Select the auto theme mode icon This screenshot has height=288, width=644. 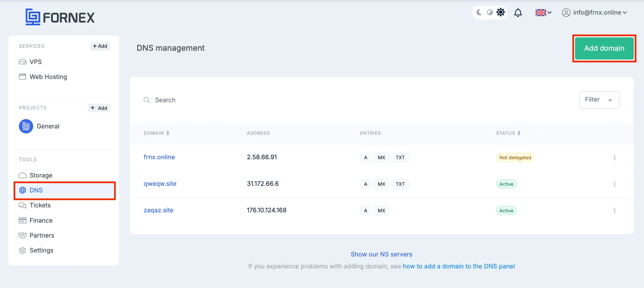click(x=490, y=12)
